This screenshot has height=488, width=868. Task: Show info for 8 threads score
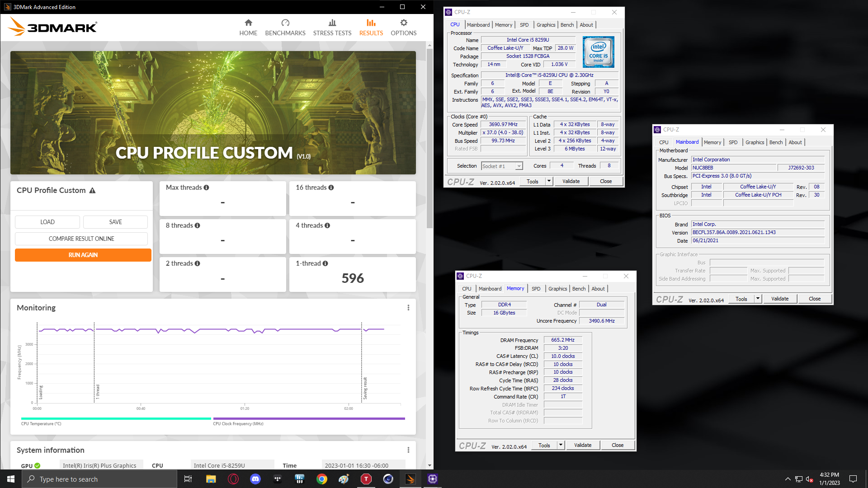[x=197, y=225]
